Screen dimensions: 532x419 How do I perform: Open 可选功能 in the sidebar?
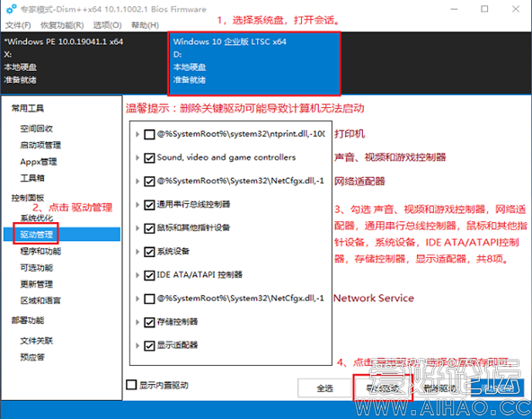pos(37,268)
